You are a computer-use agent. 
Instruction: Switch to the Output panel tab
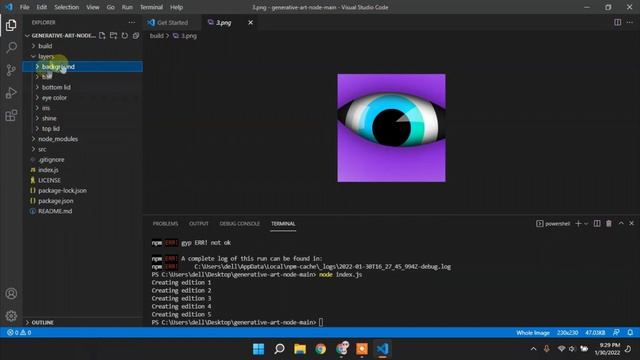[199, 224]
